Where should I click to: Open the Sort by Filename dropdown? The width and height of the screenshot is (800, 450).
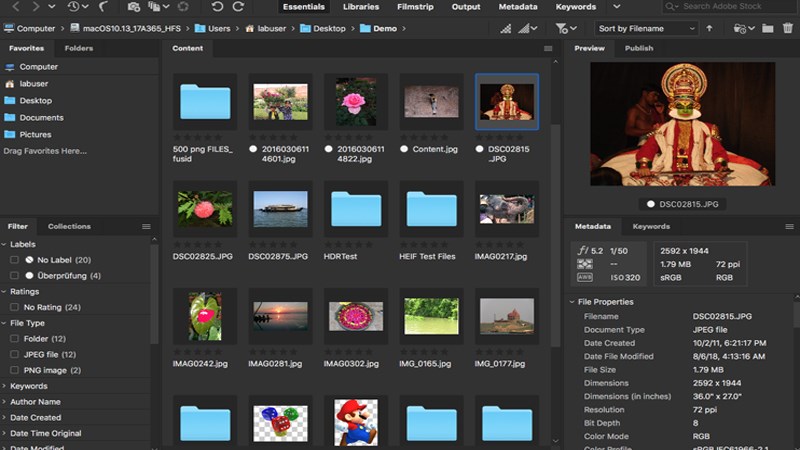(x=646, y=29)
